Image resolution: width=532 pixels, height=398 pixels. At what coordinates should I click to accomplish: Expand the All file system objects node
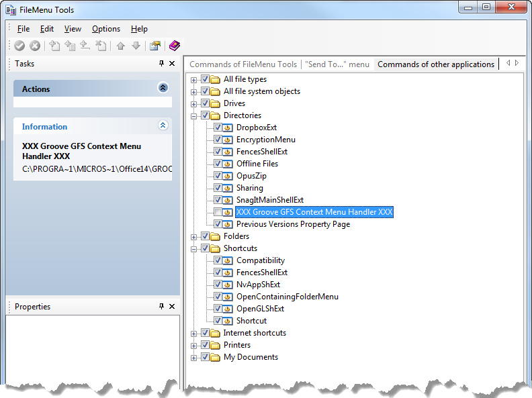[193, 92]
